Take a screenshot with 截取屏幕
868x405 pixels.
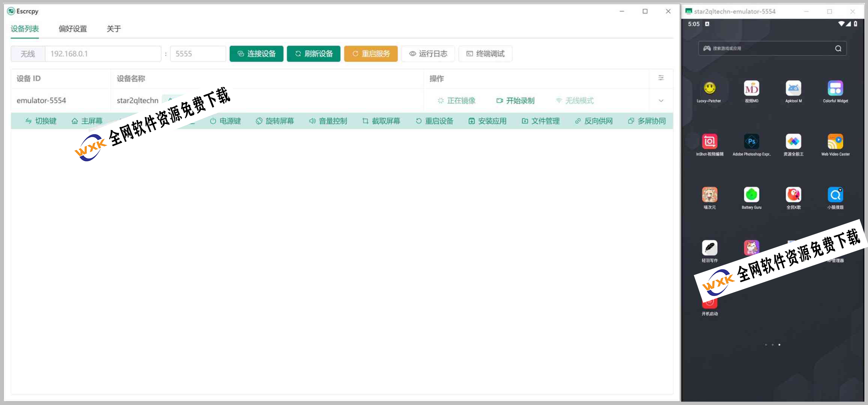pyautogui.click(x=381, y=121)
